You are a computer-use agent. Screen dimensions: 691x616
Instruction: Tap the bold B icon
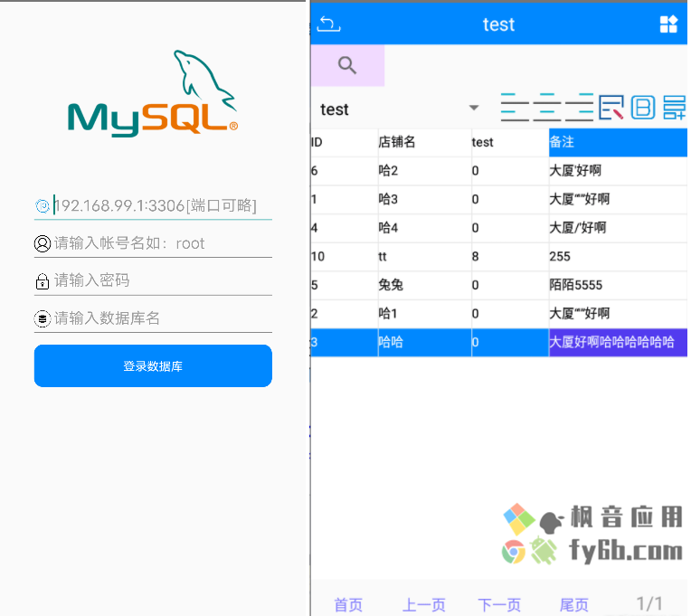tap(643, 108)
